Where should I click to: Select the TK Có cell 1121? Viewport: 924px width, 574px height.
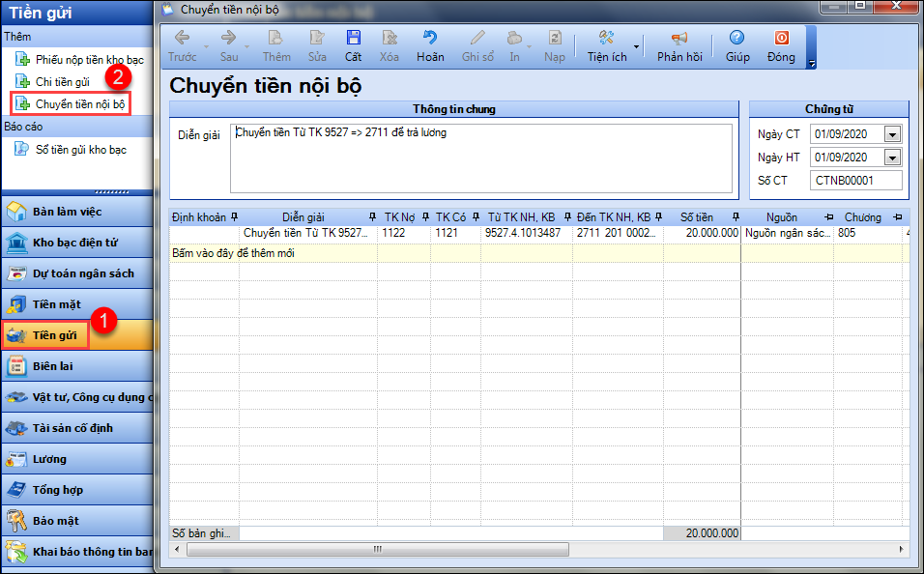[455, 233]
